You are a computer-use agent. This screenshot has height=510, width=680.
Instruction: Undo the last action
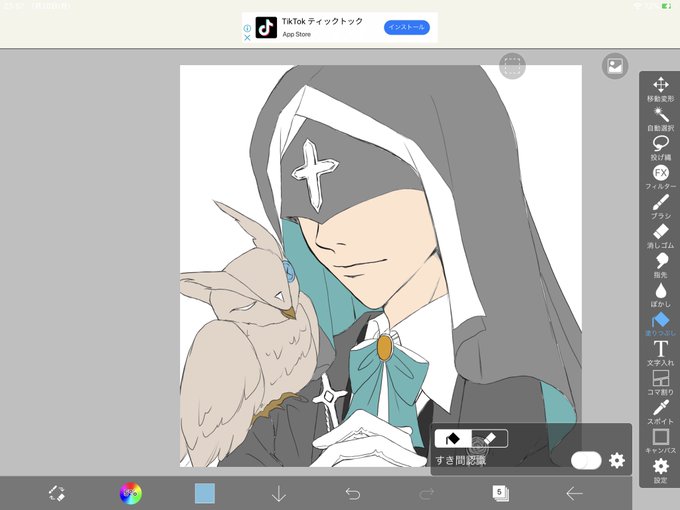click(353, 494)
